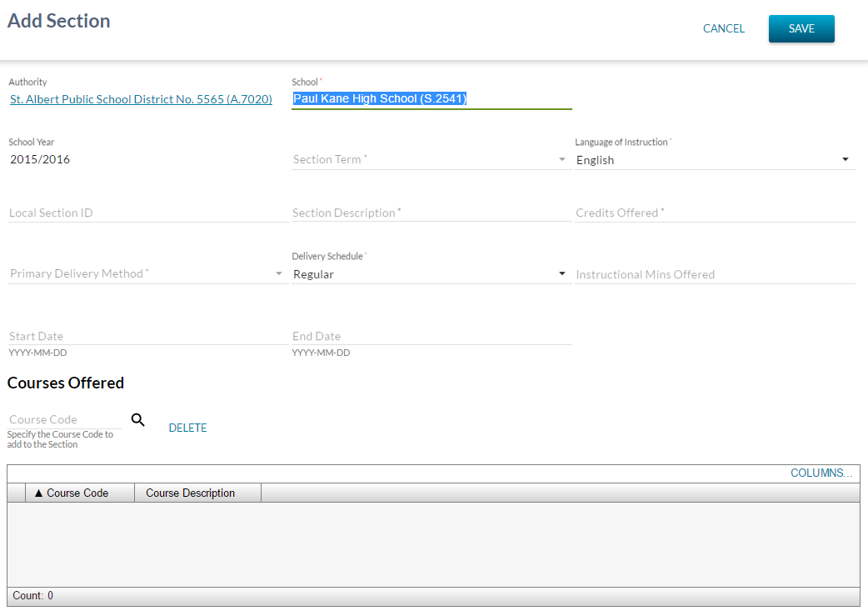Viewport: 868px width, 616px height.
Task: Click the End Date field
Action: pos(431,337)
